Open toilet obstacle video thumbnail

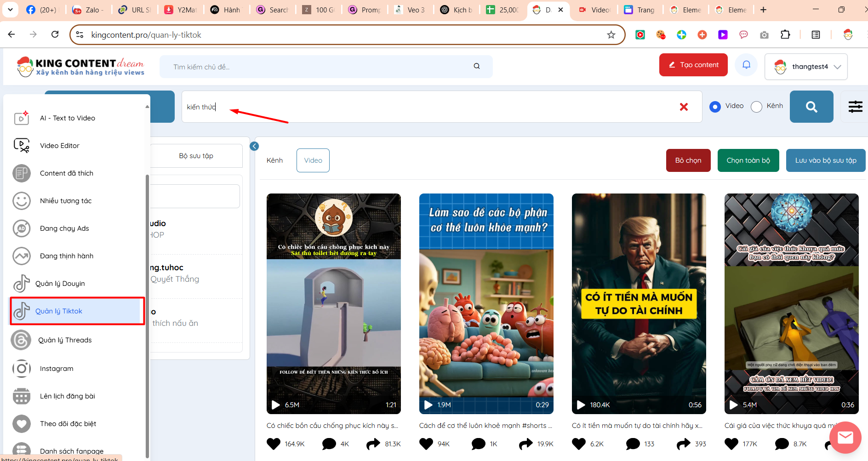334,303
